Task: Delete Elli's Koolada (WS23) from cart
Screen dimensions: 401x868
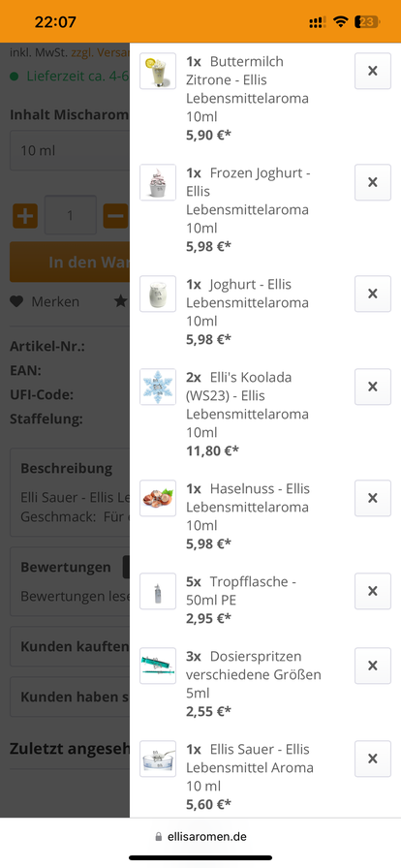Action: coord(373,387)
